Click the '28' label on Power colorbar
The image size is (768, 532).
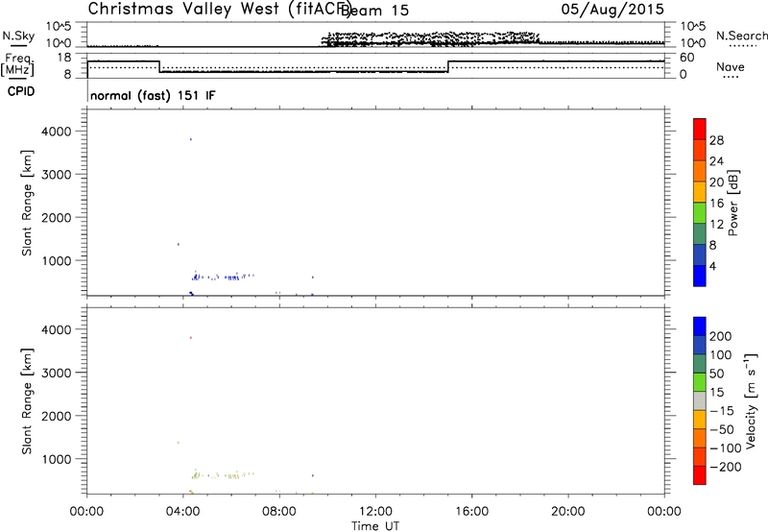[x=716, y=140]
